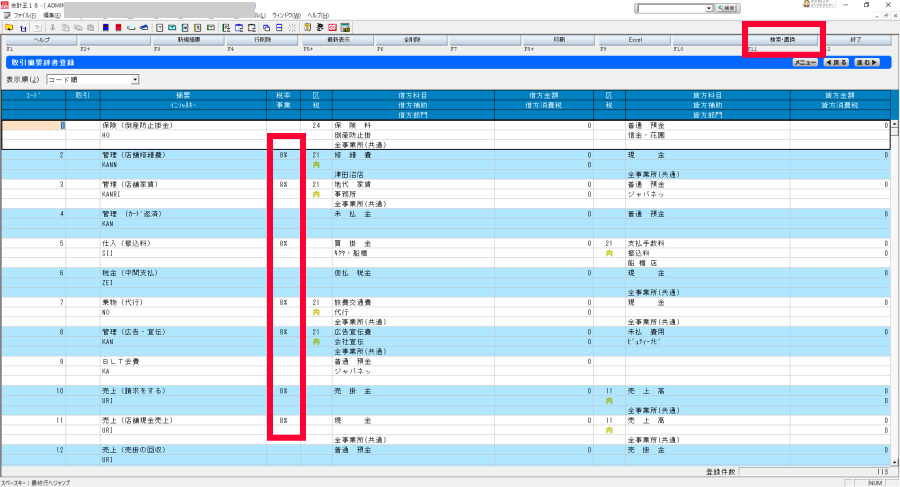The image size is (900, 487).
Task: Open the 表示順 コード順 dropdown
Action: (x=135, y=79)
